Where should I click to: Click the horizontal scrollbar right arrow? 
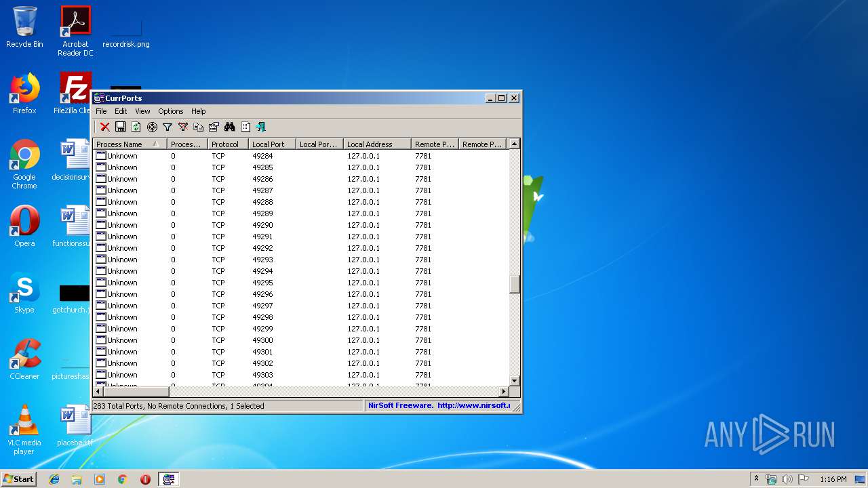point(503,392)
